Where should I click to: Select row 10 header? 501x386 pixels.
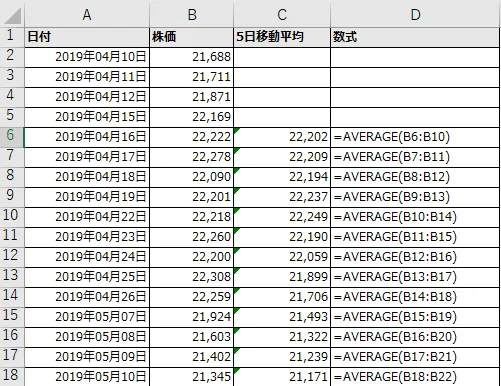(x=11, y=216)
